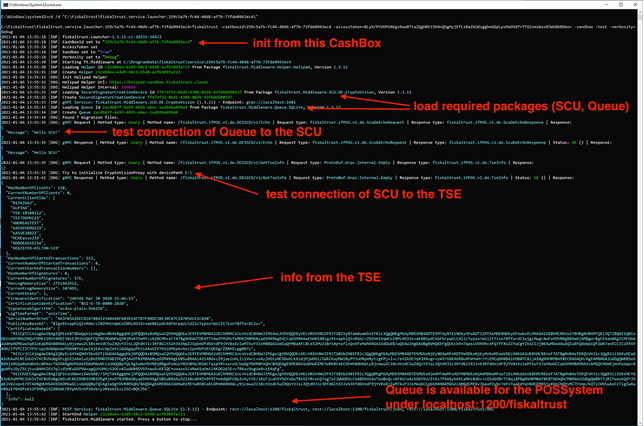Click the grpc://localhost:1401 endpoint text
This screenshot has width=644, height=426.
[x=271, y=102]
